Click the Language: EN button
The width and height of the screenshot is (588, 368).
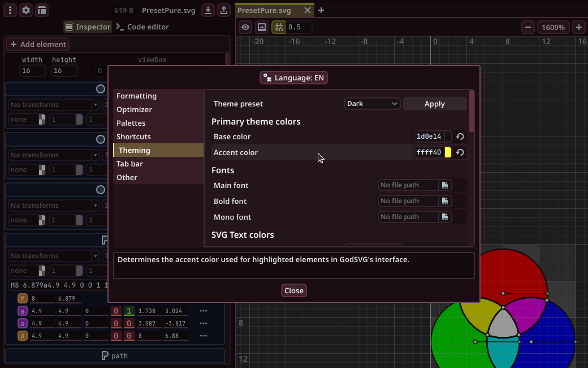tap(293, 78)
